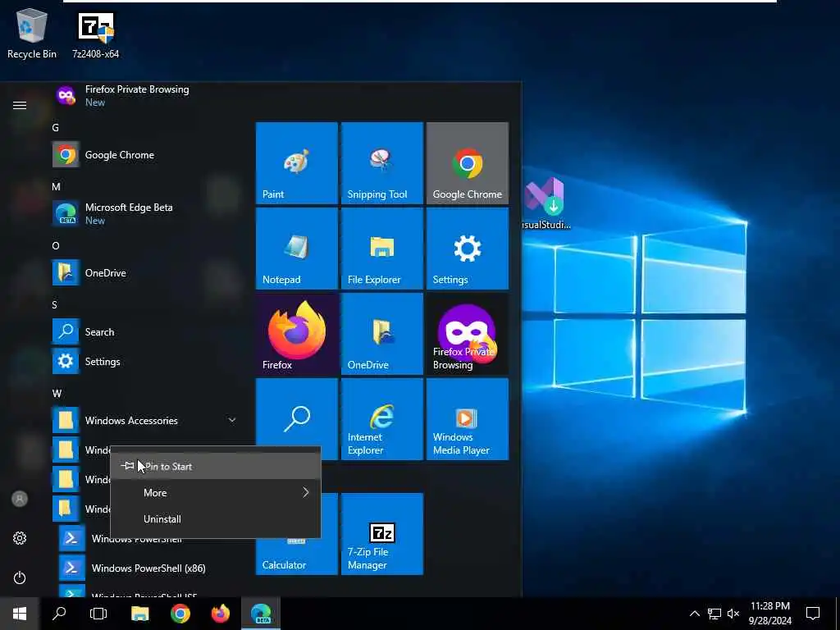This screenshot has height=630, width=840.
Task: Open the OneDrive tile
Action: pos(382,334)
